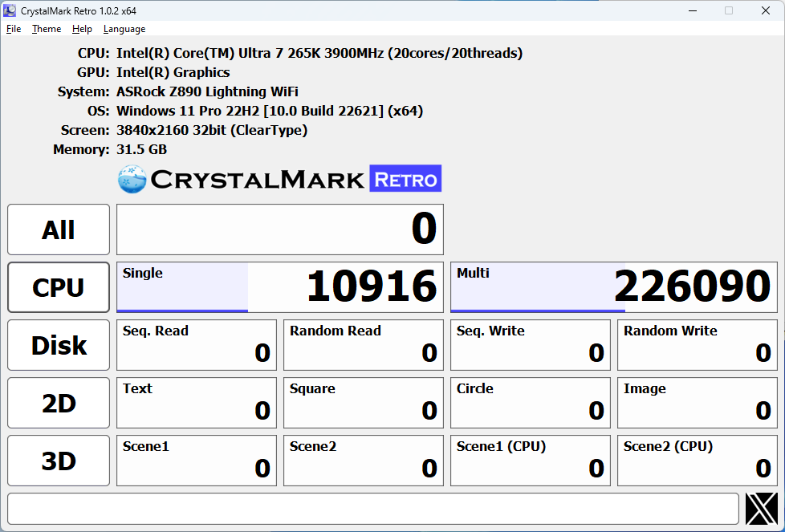Open the Theme menu
The width and height of the screenshot is (785, 532).
pos(47,29)
